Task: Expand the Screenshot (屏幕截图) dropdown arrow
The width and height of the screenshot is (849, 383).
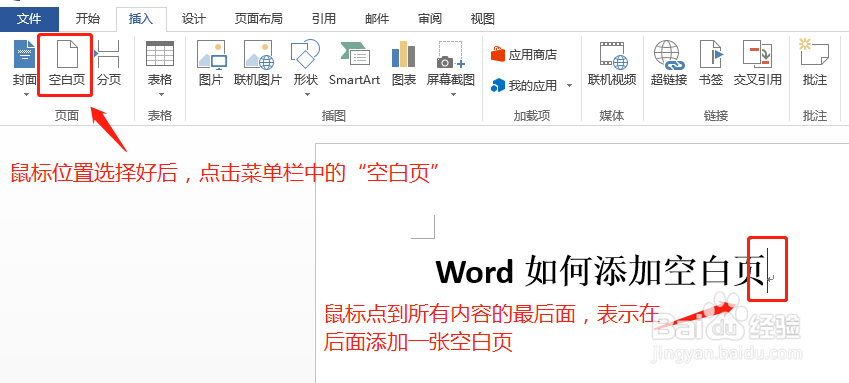Action: [453, 95]
